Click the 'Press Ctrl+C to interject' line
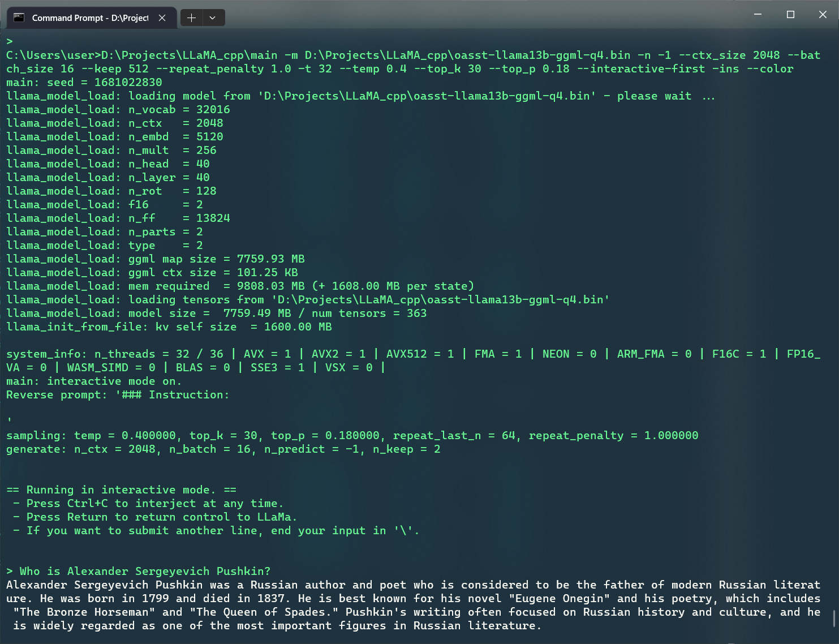The height and width of the screenshot is (644, 839). tap(148, 503)
